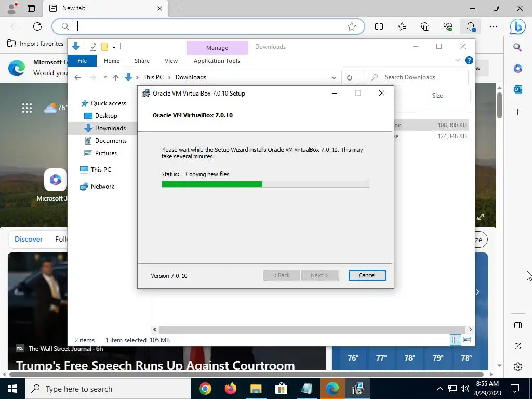Expand the address bar history dropdown
Viewport: 532px width, 399px height.
tap(334, 78)
